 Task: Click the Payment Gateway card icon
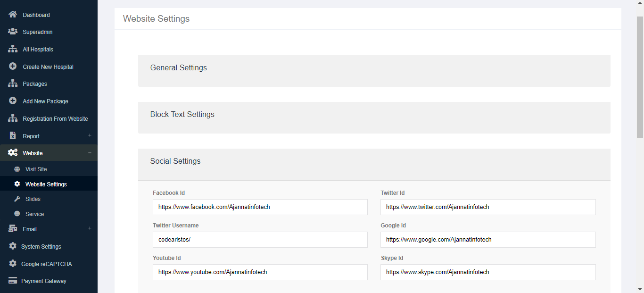coord(13,281)
